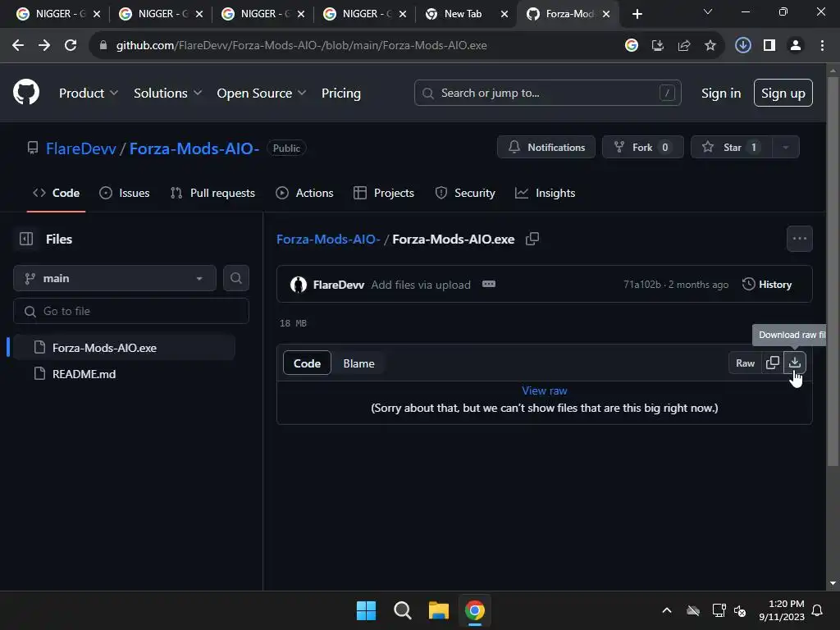Open the Pricing page
Screen dimensions: 840x630
[x=341, y=94]
